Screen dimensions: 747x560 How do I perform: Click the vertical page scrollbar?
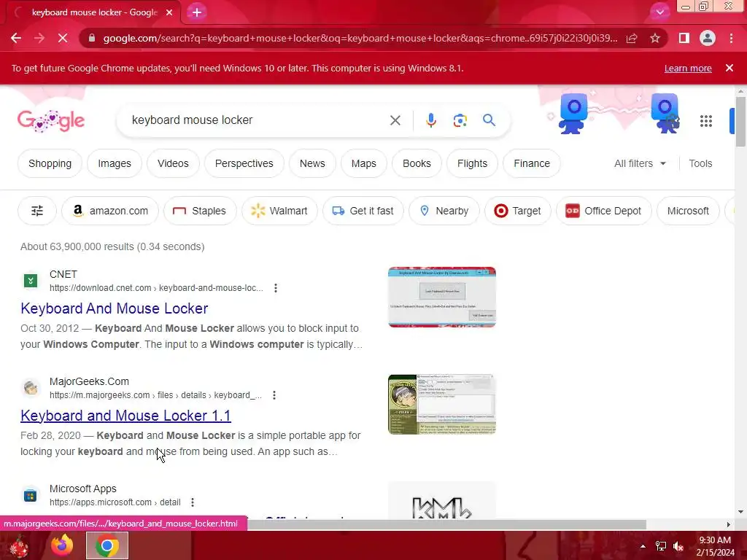pos(740,122)
